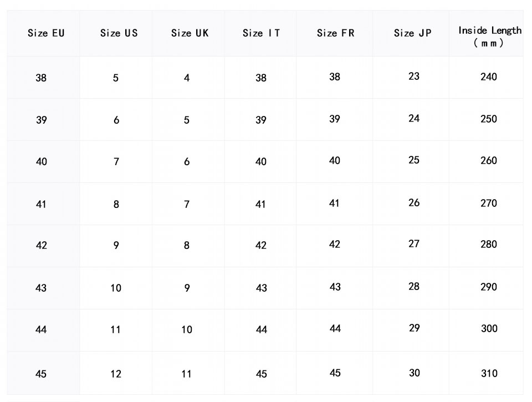Click Size JP value 30

coord(415,373)
